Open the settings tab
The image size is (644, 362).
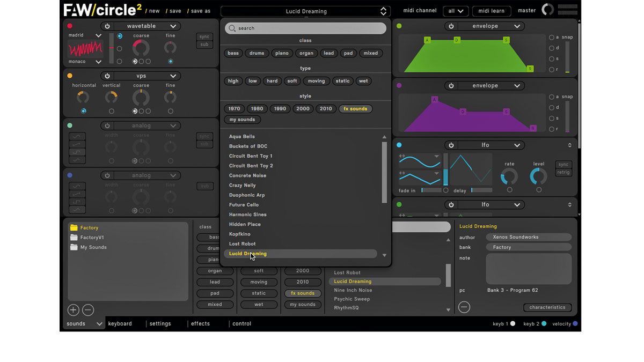point(160,323)
